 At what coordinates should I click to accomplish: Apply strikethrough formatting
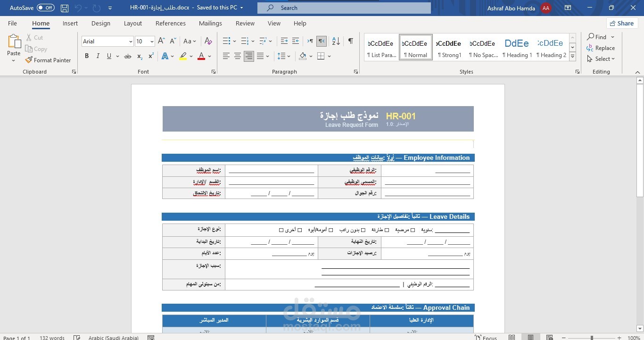click(x=127, y=56)
